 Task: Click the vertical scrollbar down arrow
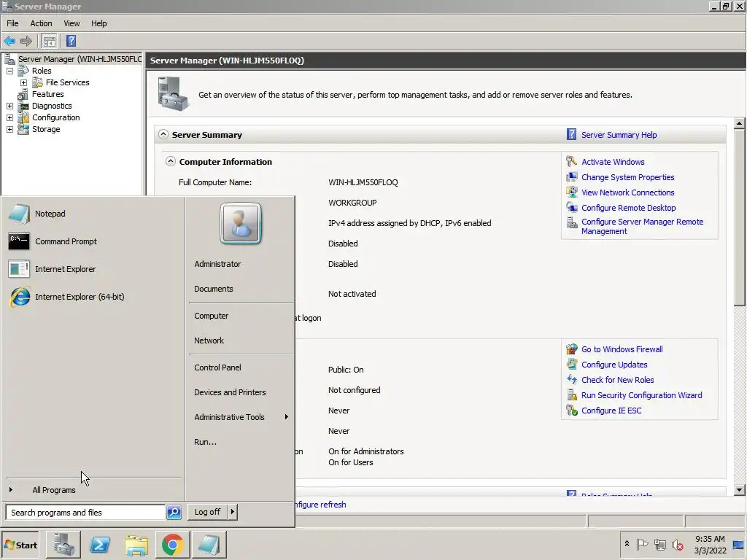coord(739,489)
